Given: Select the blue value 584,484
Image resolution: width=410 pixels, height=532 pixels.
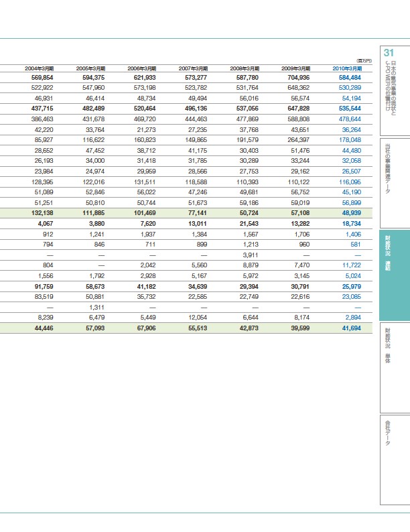Looking at the screenshot, I should coord(350,77).
